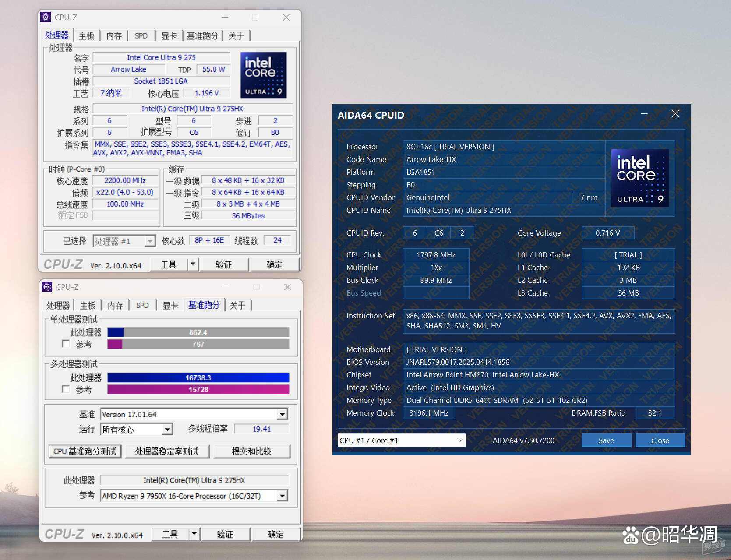Click AIDA64 Core Voltage value 0.716 V
731x560 pixels.
(607, 233)
